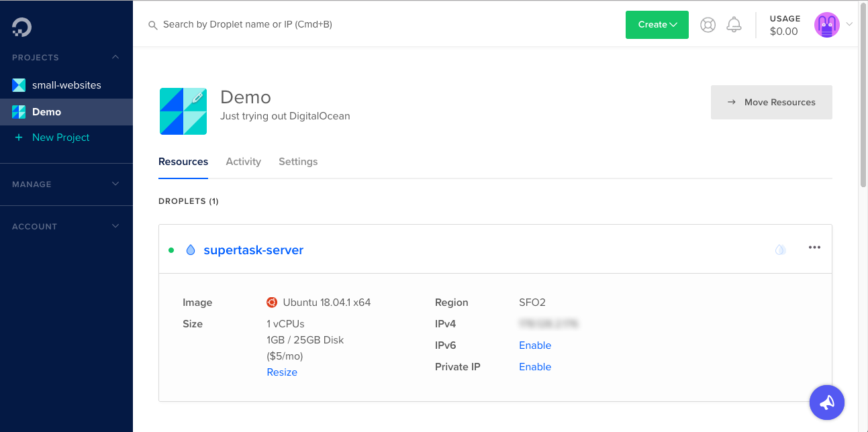This screenshot has width=868, height=432.
Task: Click the faded droplet icon on supertask-server row
Action: [x=780, y=250]
